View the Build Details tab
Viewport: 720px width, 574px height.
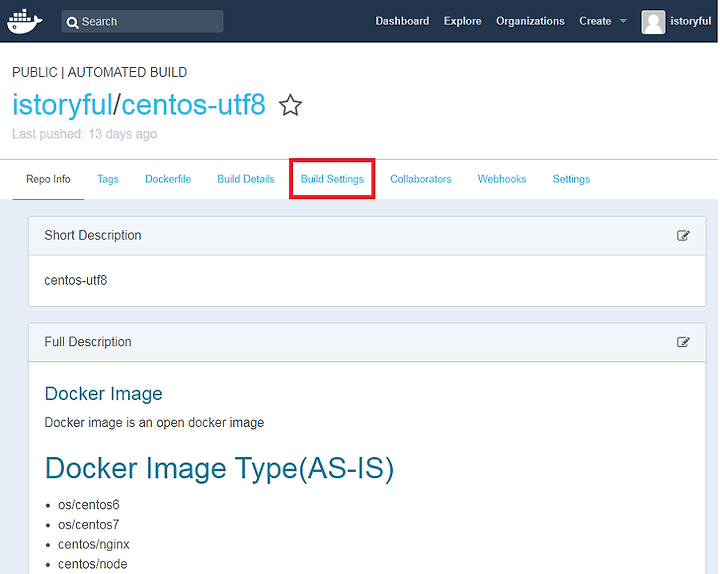click(x=246, y=179)
